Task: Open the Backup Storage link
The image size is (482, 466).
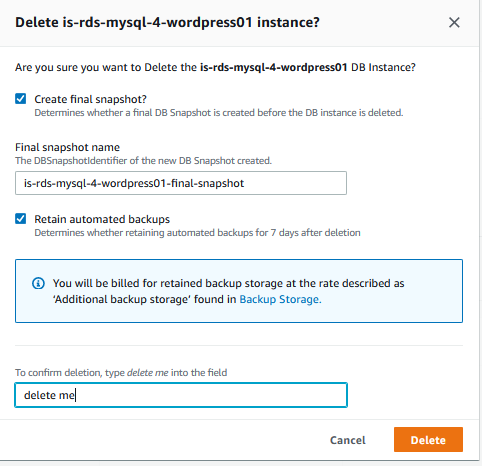Action: (x=280, y=299)
